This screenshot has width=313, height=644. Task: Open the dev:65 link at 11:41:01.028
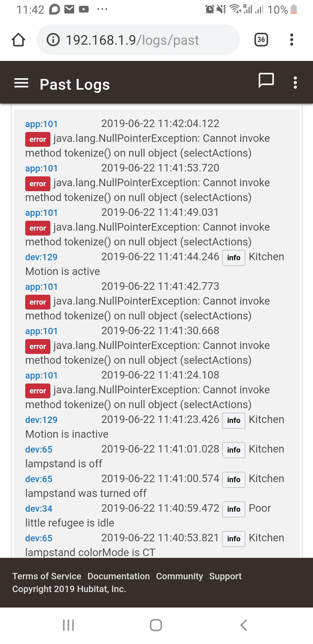(x=39, y=449)
